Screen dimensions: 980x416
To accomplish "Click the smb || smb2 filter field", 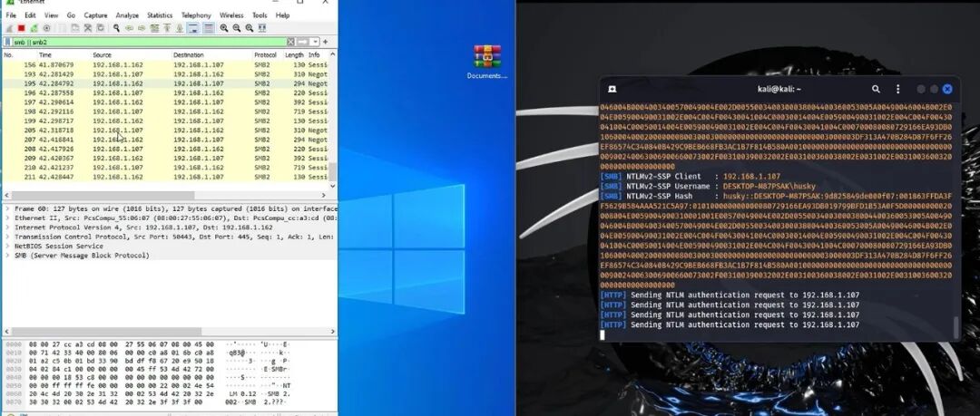I will click(x=149, y=42).
